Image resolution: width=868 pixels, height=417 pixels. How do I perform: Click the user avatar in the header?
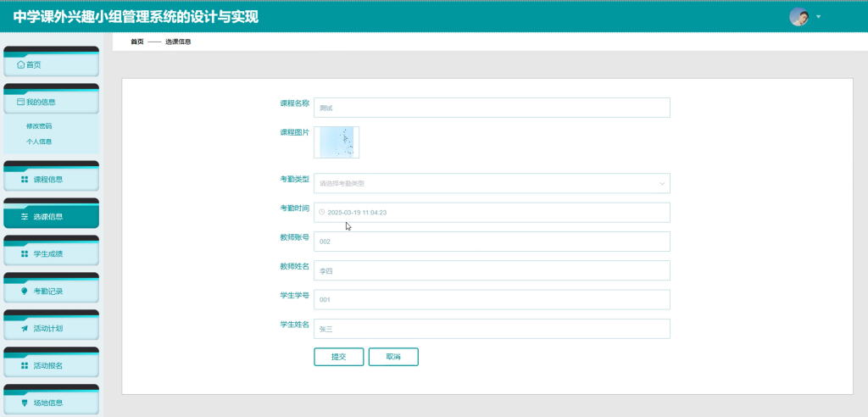pos(798,17)
